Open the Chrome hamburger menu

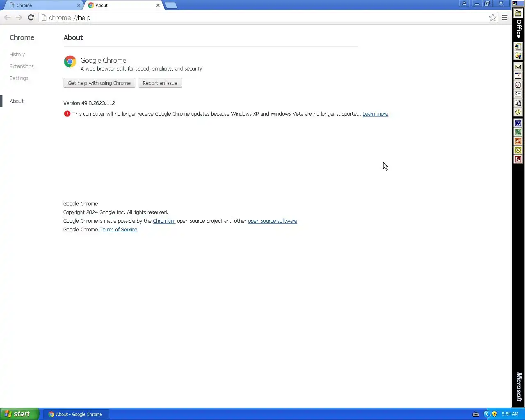pos(505,17)
